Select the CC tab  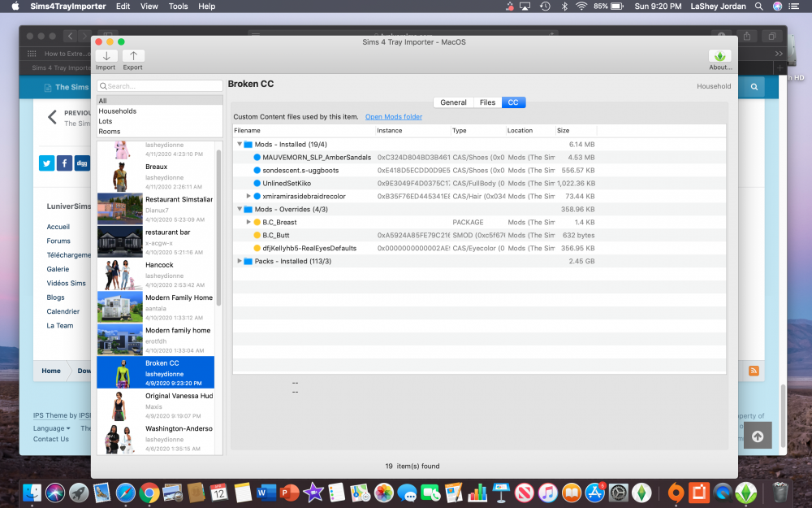pyautogui.click(x=513, y=102)
